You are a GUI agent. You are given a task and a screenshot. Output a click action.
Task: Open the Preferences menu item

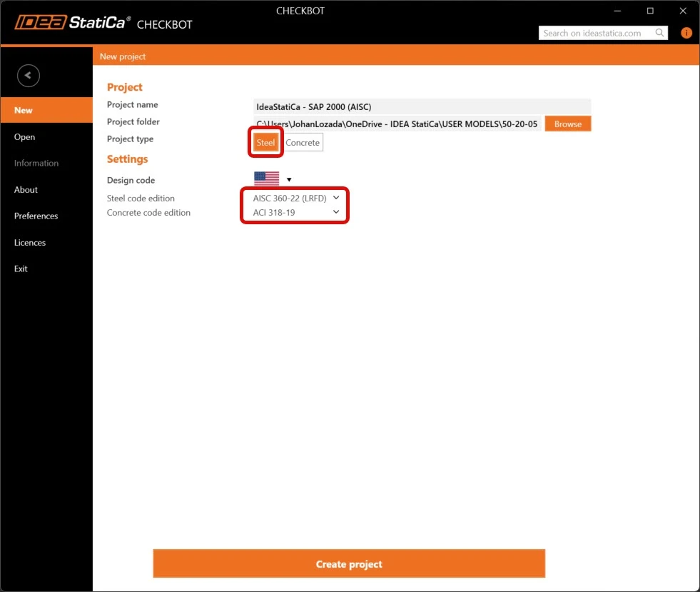36,216
